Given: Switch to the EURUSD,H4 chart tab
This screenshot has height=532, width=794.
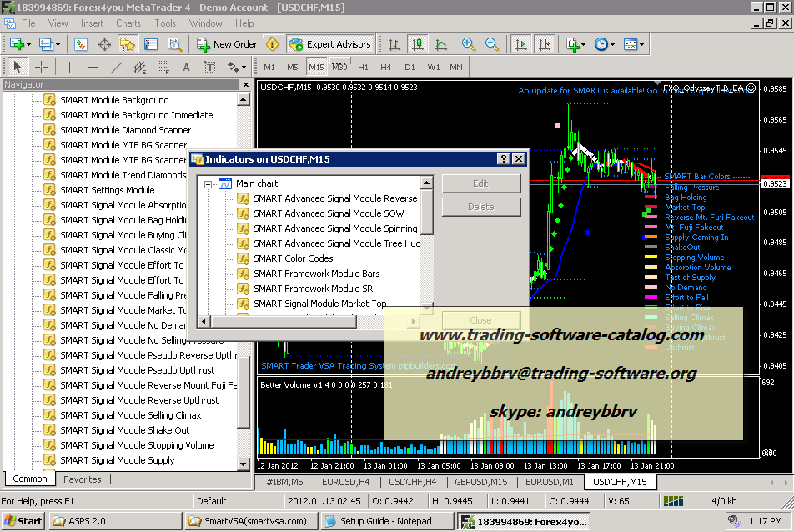Looking at the screenshot, I should 346,482.
